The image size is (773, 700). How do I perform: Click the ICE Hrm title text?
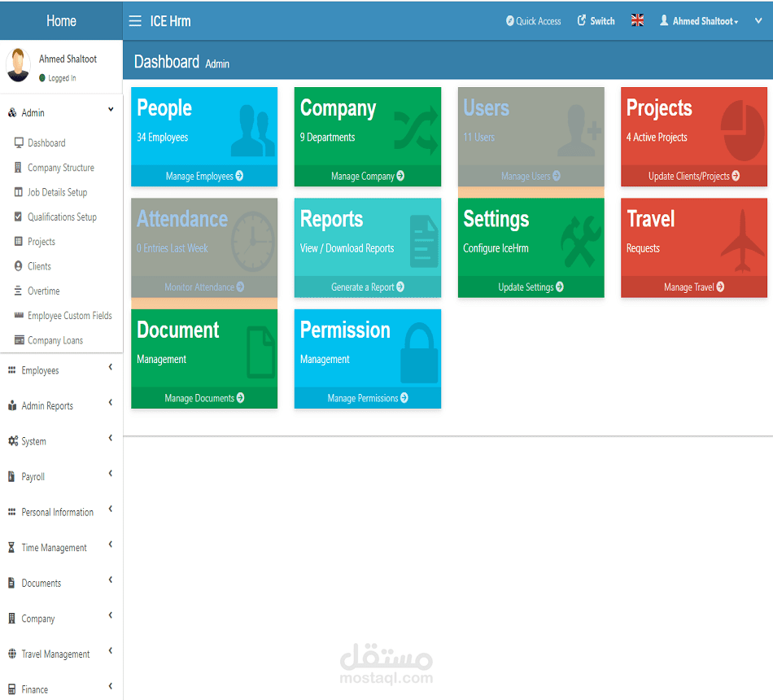pos(170,21)
